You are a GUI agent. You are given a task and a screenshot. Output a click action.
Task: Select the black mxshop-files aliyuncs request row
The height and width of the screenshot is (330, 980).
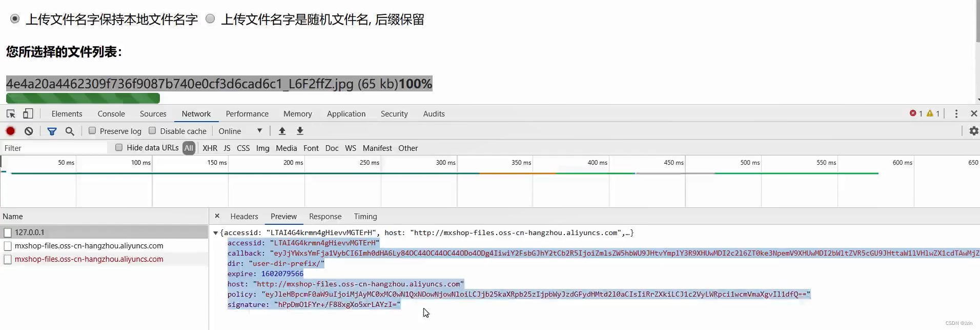pos(104,246)
